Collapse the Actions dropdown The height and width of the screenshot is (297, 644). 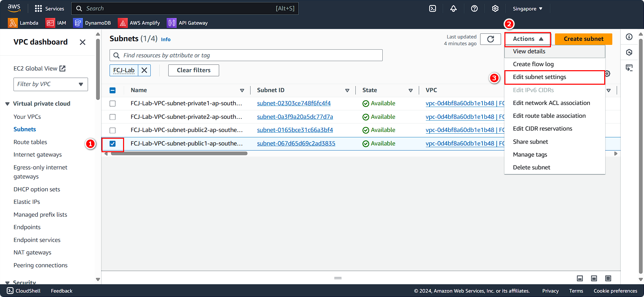coord(528,39)
